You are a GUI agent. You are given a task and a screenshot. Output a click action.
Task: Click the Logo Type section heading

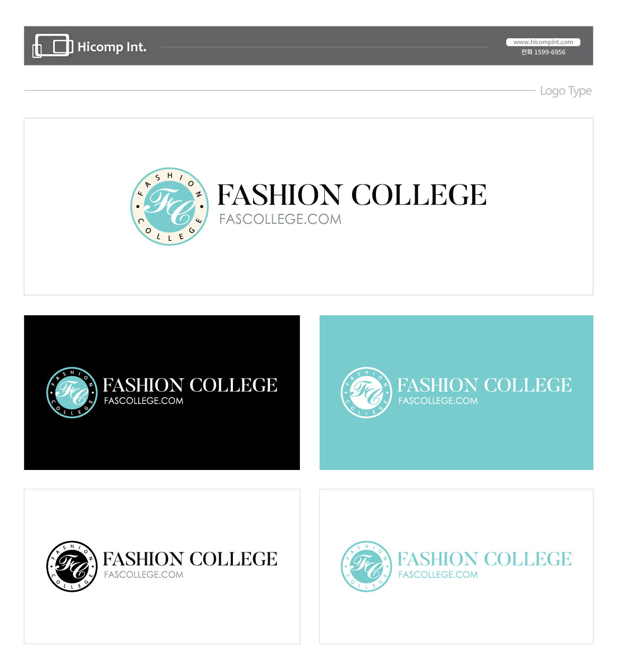point(566,91)
